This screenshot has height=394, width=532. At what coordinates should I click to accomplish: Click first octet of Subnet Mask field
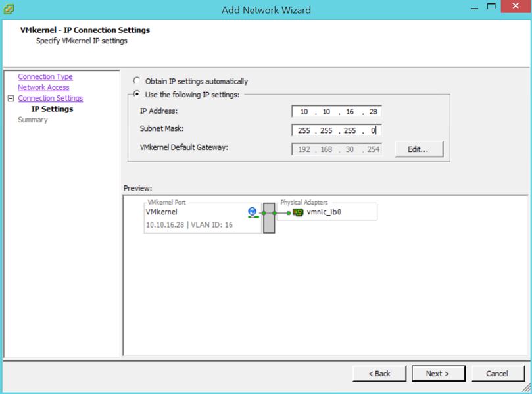point(304,130)
